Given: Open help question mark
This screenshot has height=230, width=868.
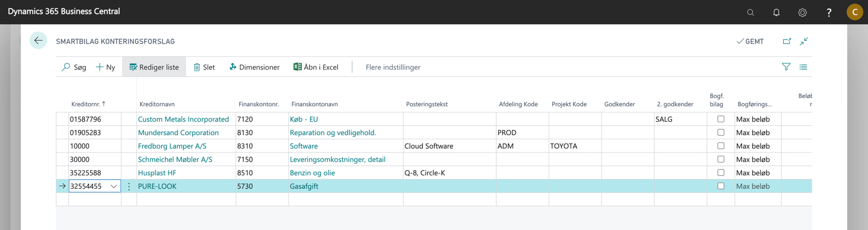Looking at the screenshot, I should click(x=829, y=12).
